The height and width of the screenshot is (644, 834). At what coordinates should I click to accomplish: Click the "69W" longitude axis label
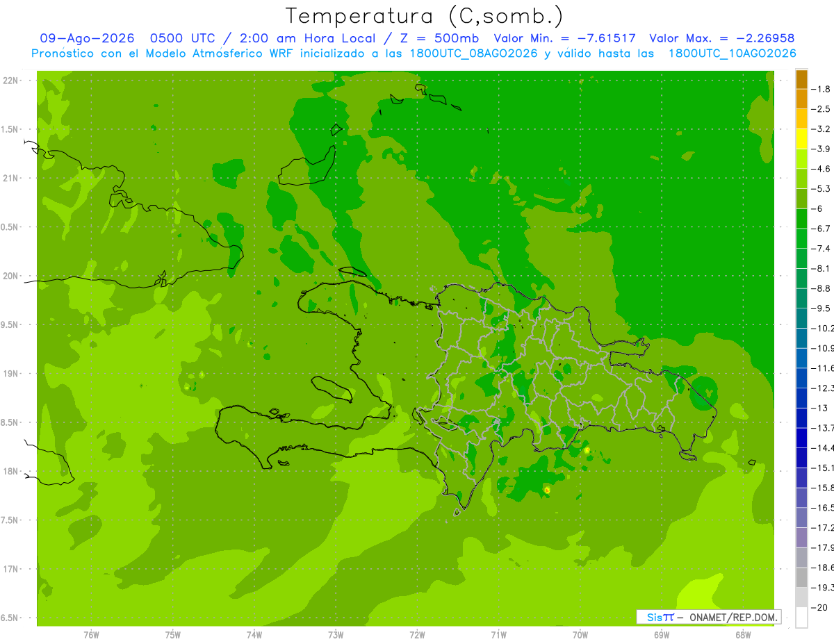pyautogui.click(x=662, y=635)
